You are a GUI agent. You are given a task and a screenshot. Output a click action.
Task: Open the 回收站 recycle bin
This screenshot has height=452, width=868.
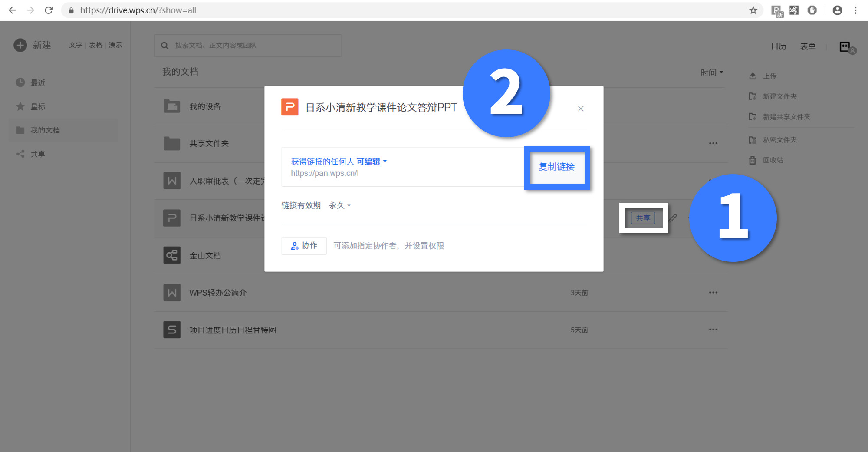(x=774, y=160)
